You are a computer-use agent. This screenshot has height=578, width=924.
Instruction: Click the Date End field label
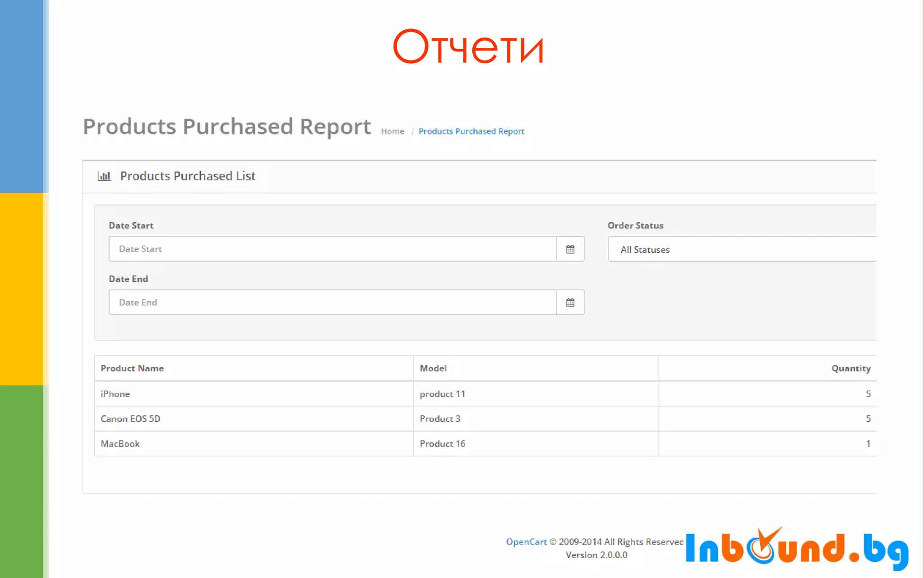pyautogui.click(x=128, y=279)
